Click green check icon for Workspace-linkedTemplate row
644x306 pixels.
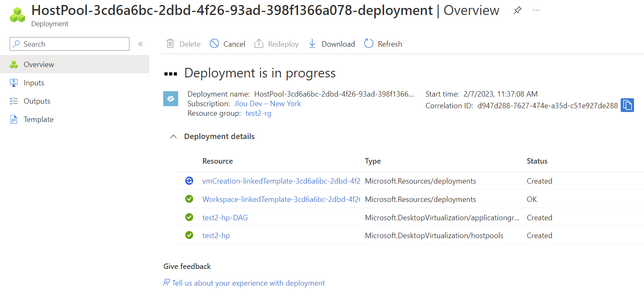pyautogui.click(x=189, y=199)
